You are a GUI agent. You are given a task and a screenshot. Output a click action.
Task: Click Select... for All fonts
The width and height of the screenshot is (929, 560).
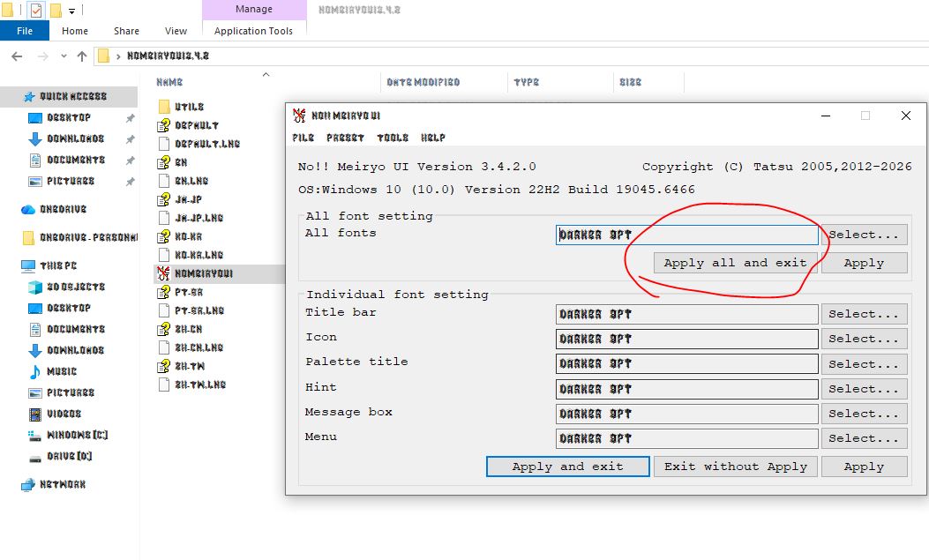click(864, 235)
